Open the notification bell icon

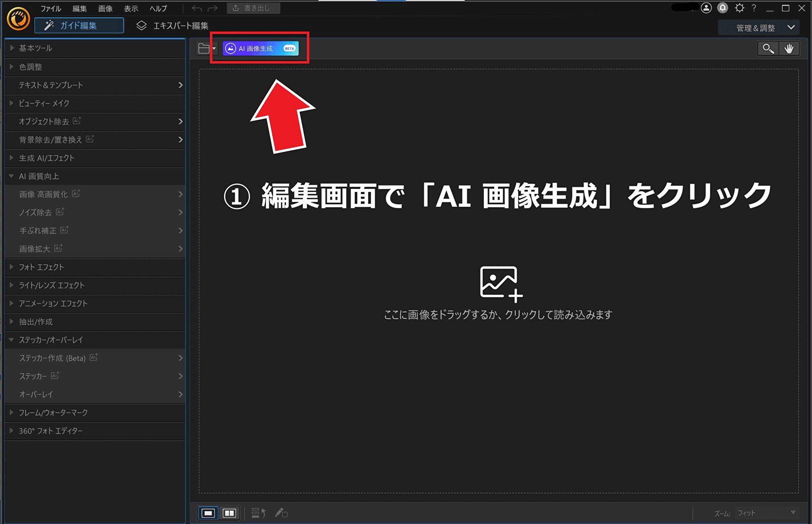[723, 8]
